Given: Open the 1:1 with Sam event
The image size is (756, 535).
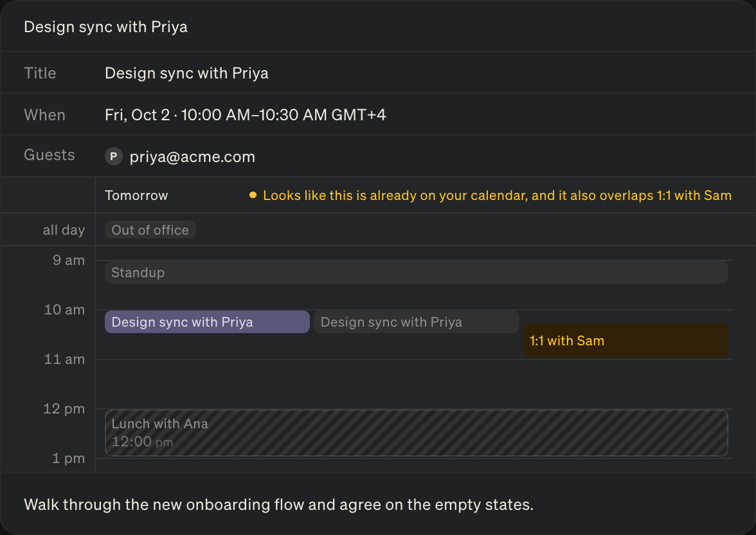Looking at the screenshot, I should 626,341.
